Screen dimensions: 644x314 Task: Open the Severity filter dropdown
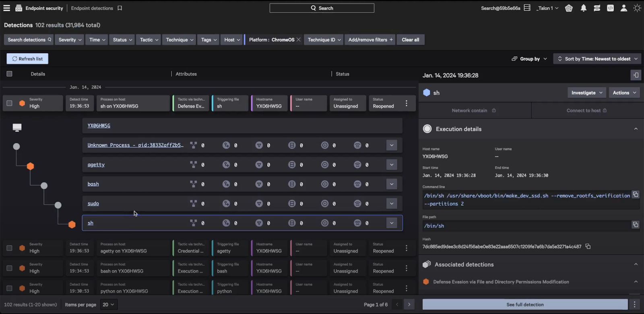(x=70, y=40)
